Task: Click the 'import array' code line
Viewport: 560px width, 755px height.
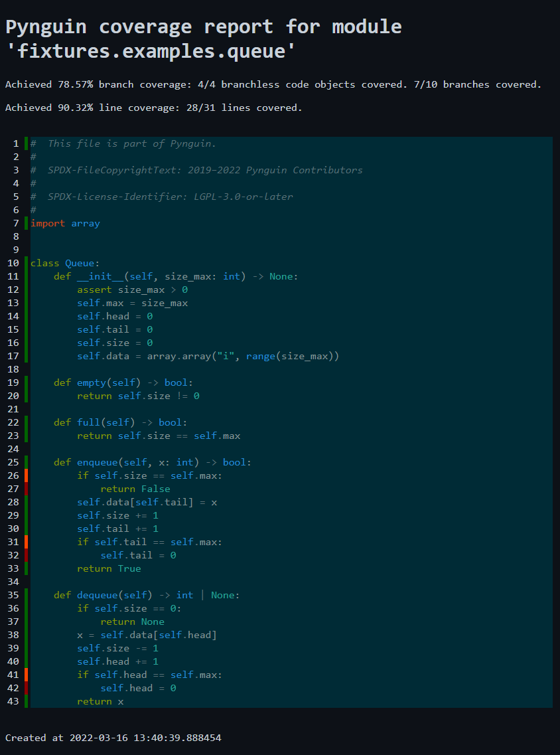Action: point(66,223)
